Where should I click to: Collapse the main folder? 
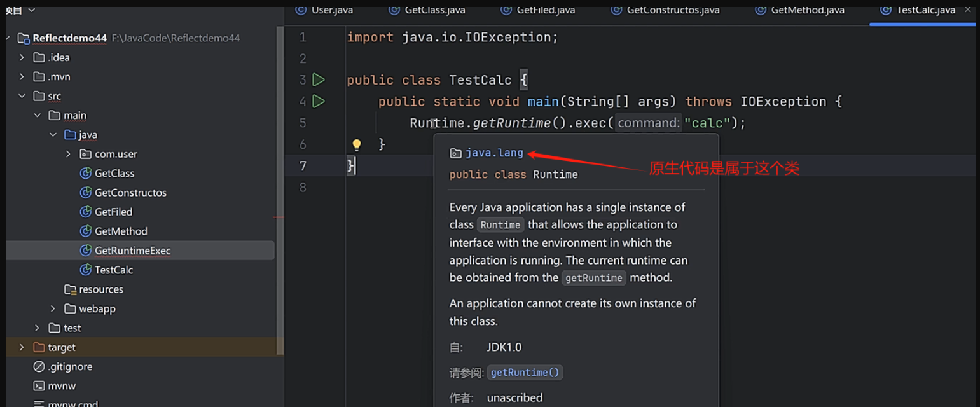38,115
